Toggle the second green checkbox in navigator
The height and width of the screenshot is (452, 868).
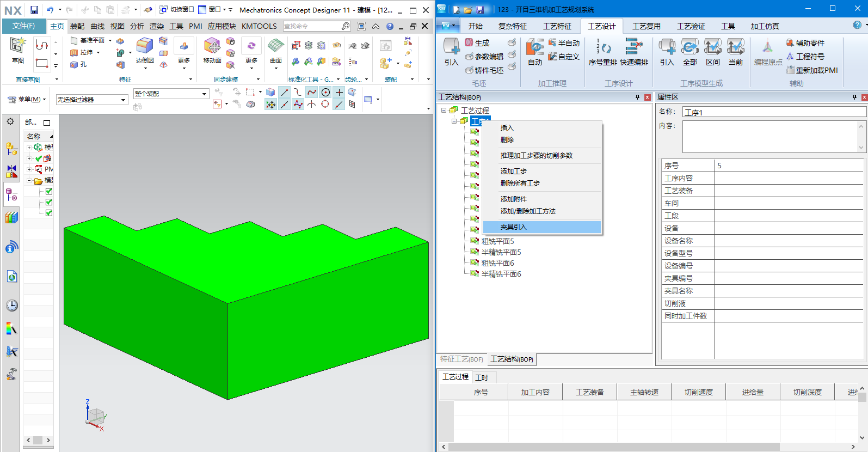[49, 202]
